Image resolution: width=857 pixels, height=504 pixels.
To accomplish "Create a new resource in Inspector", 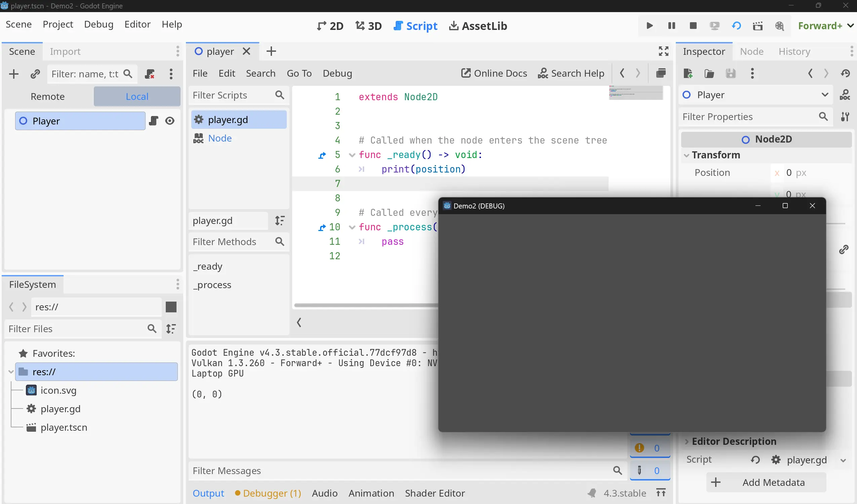I will [688, 73].
